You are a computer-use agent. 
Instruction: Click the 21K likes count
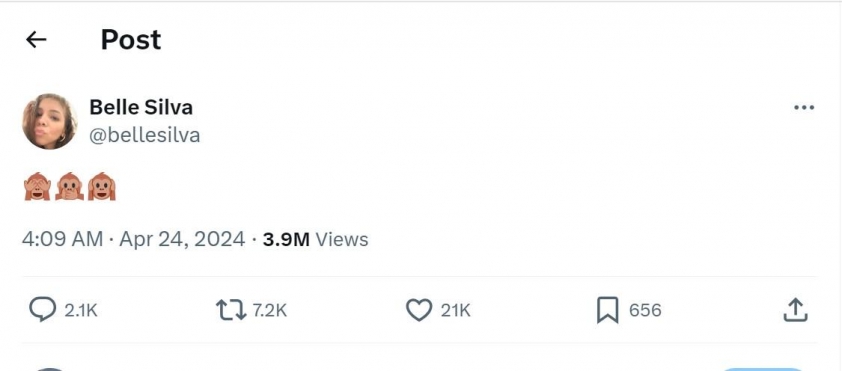tap(455, 310)
